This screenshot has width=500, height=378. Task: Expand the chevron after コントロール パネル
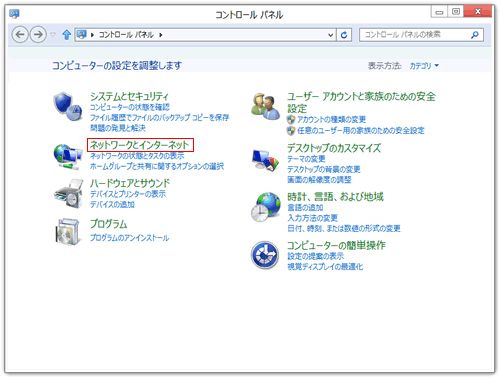pos(161,35)
